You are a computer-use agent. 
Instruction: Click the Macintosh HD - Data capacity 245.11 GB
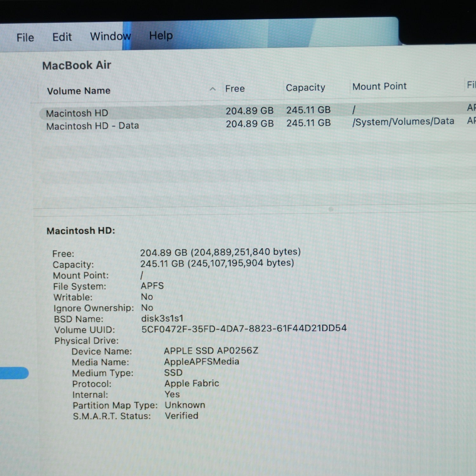pos(308,123)
